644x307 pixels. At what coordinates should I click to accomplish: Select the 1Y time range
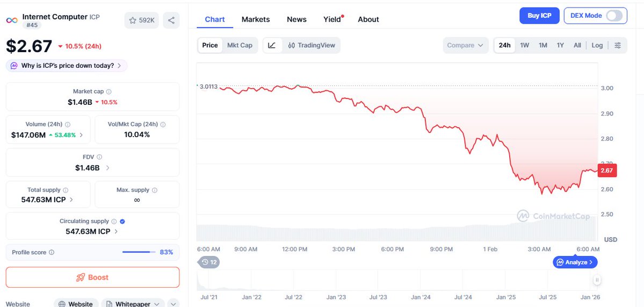560,45
